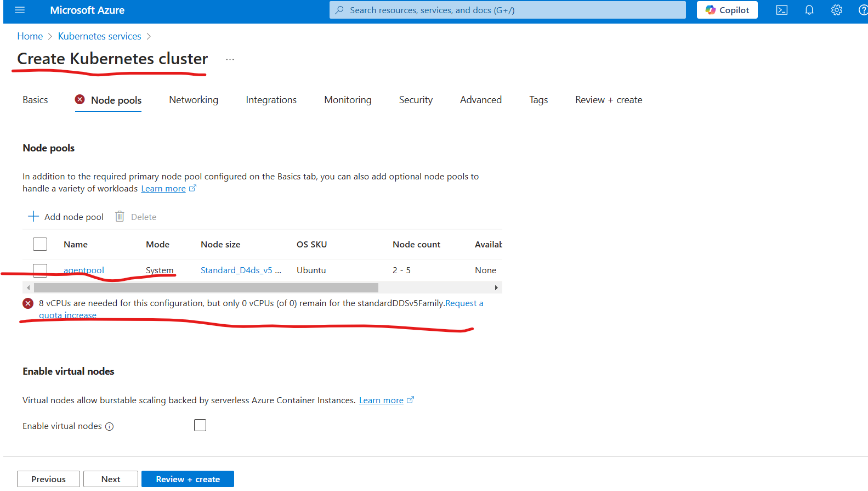Click the table scroll left arrow

(x=28, y=287)
